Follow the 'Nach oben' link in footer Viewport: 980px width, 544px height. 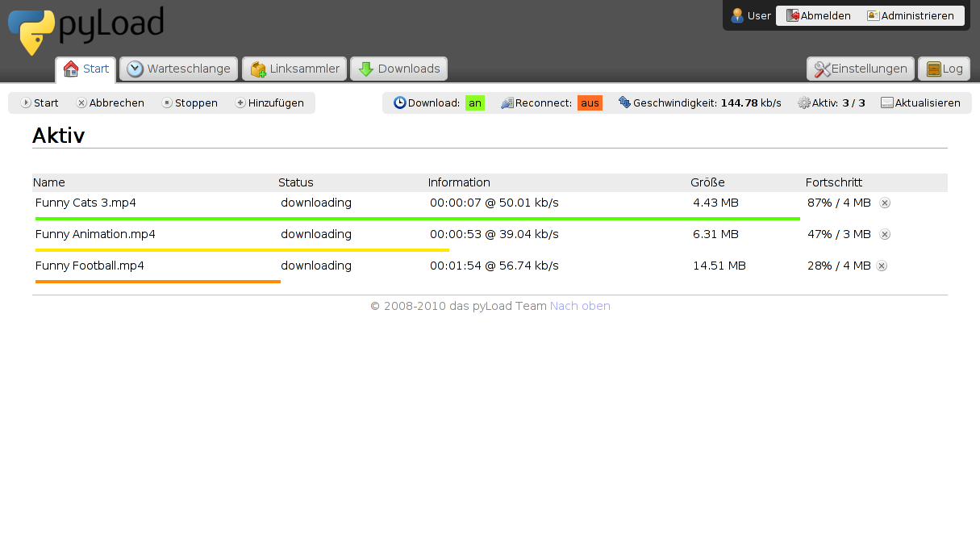coord(580,306)
